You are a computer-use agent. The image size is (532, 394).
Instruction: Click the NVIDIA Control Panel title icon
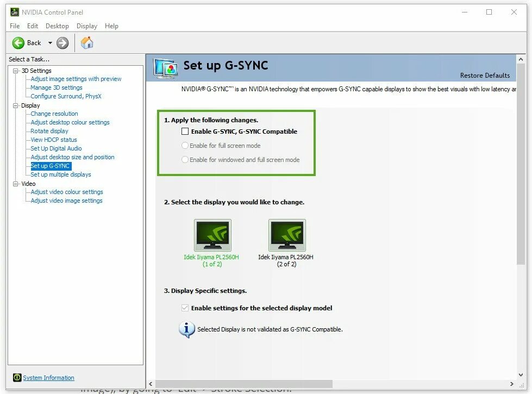coord(15,12)
